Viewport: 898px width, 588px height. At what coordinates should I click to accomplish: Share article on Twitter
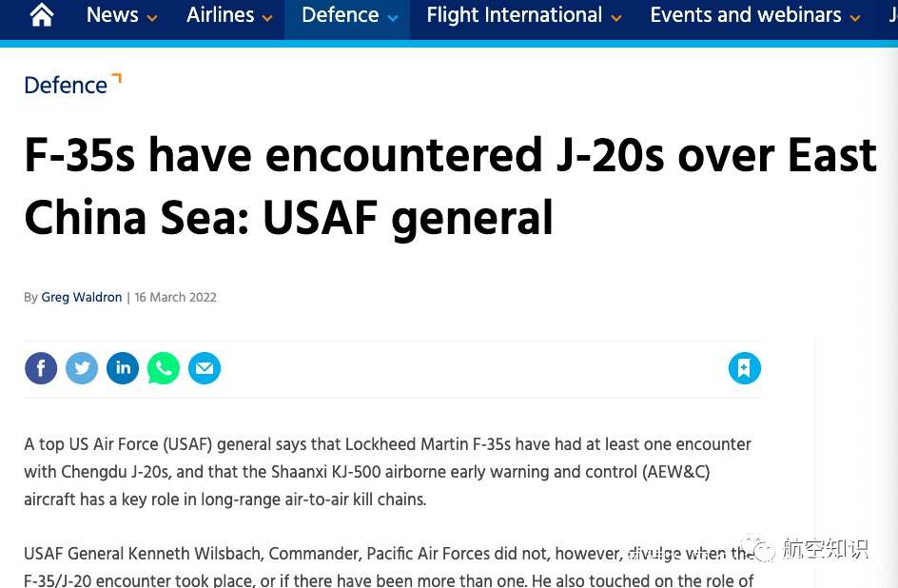point(82,368)
